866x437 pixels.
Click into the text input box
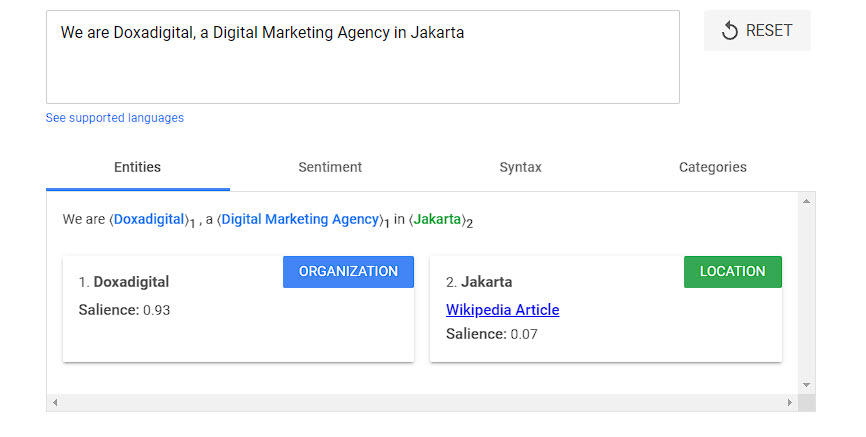pos(363,57)
